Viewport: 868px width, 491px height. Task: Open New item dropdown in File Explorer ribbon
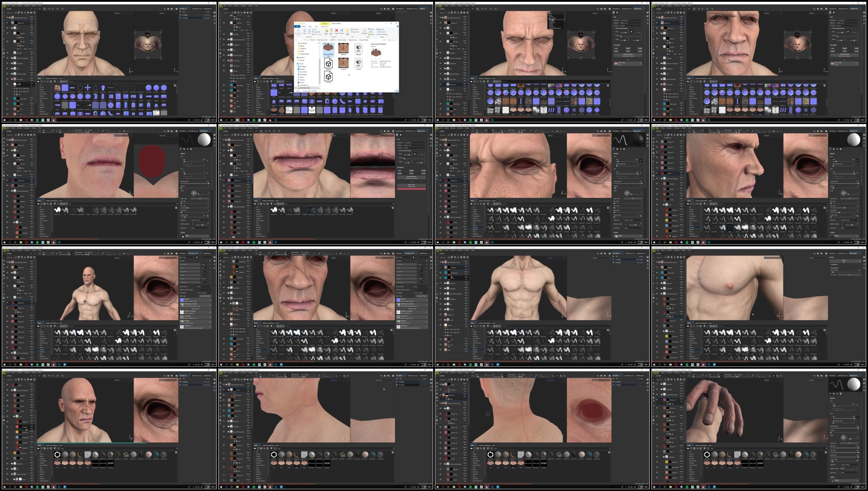pyautogui.click(x=355, y=30)
